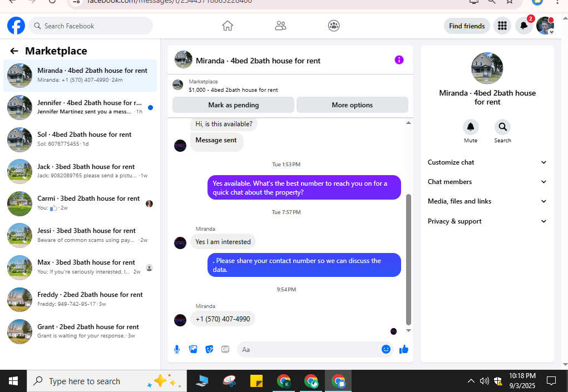Click 'Hi, is this available?' message
Screen dimensions: 568x392
(x=224, y=124)
